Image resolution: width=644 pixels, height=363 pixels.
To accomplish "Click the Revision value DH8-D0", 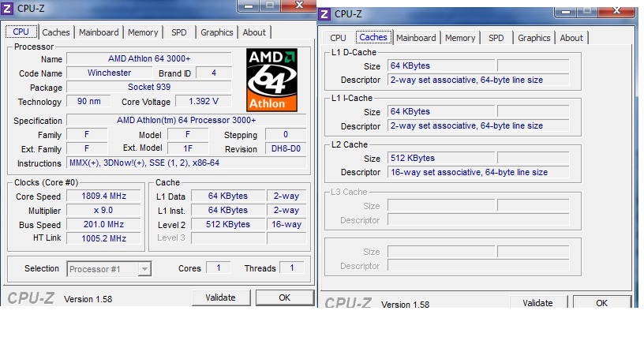I will pyautogui.click(x=286, y=148).
